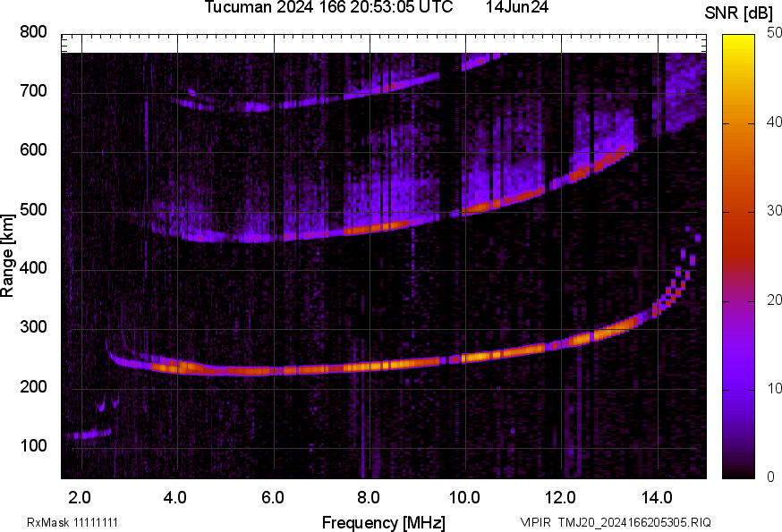Viewport: 782px width, 532px height.
Task: Click the x-axis tick label 8.0
Action: (368, 498)
